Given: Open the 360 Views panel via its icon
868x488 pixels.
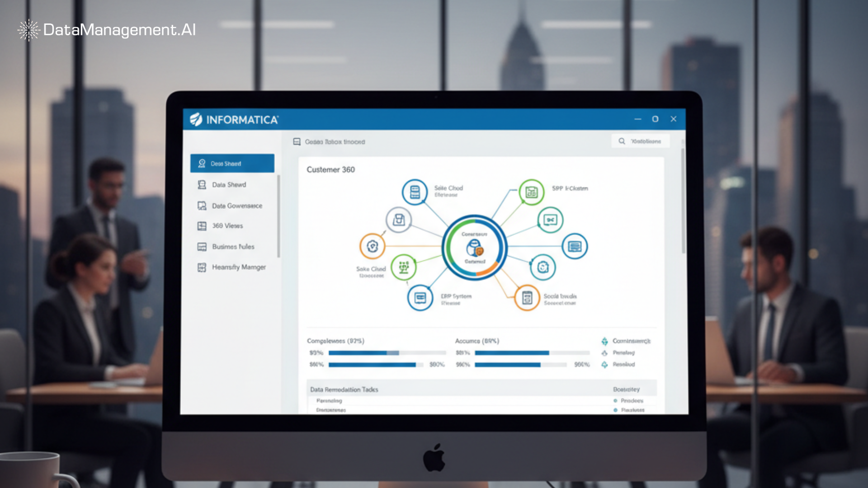Looking at the screenshot, I should [202, 225].
